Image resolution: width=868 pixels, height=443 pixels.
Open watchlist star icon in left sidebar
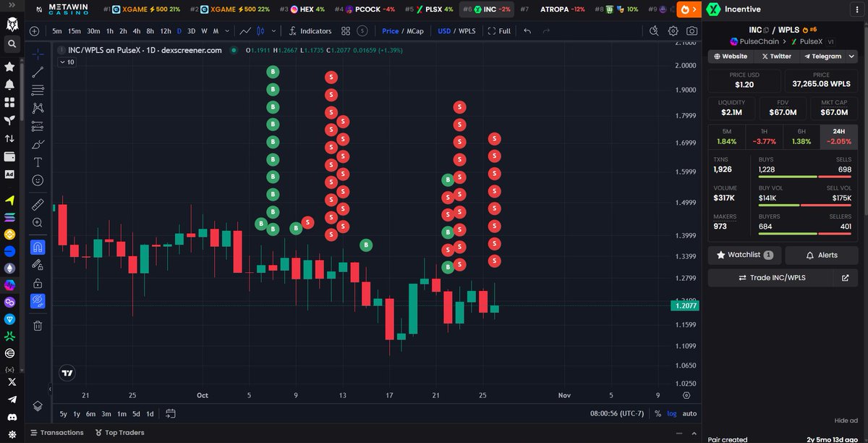(9, 66)
